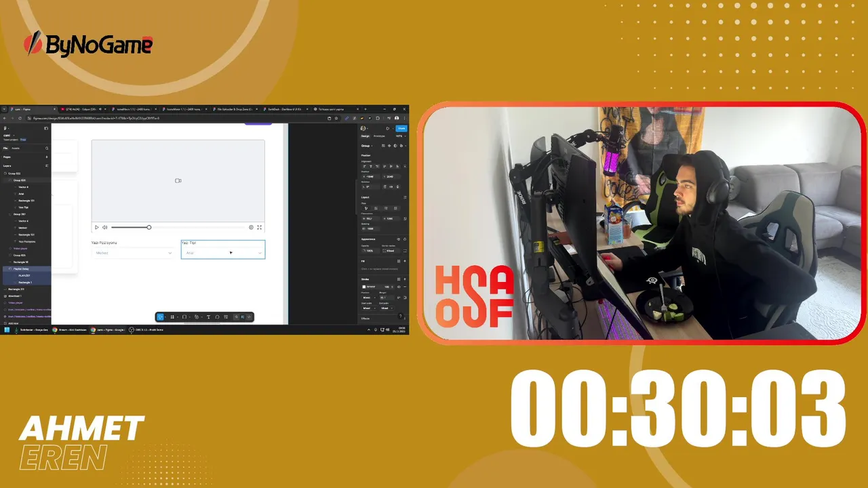
Task: Select the Yazı Tipi text layer
Action: tap(23, 207)
